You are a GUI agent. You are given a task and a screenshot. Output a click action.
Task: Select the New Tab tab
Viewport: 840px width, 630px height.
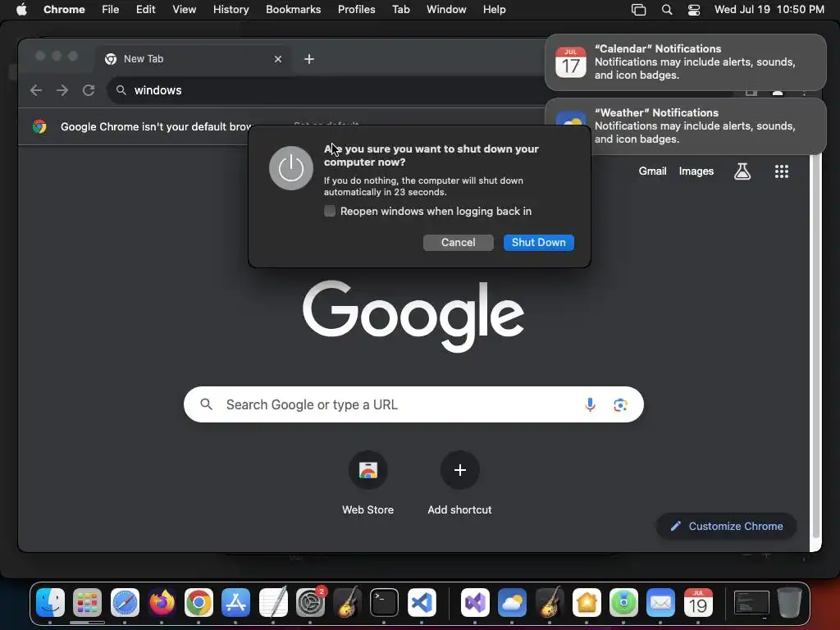tap(193, 59)
